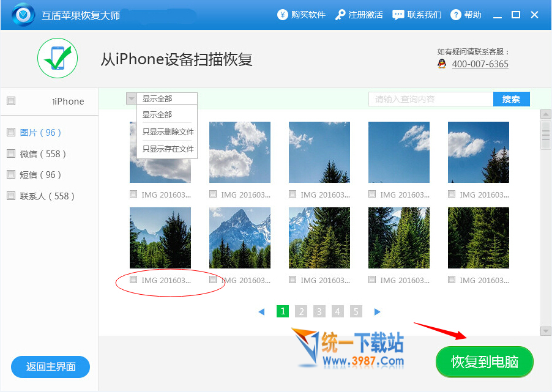
Task: Open the second cloud photo thumbnail
Action: [240, 152]
